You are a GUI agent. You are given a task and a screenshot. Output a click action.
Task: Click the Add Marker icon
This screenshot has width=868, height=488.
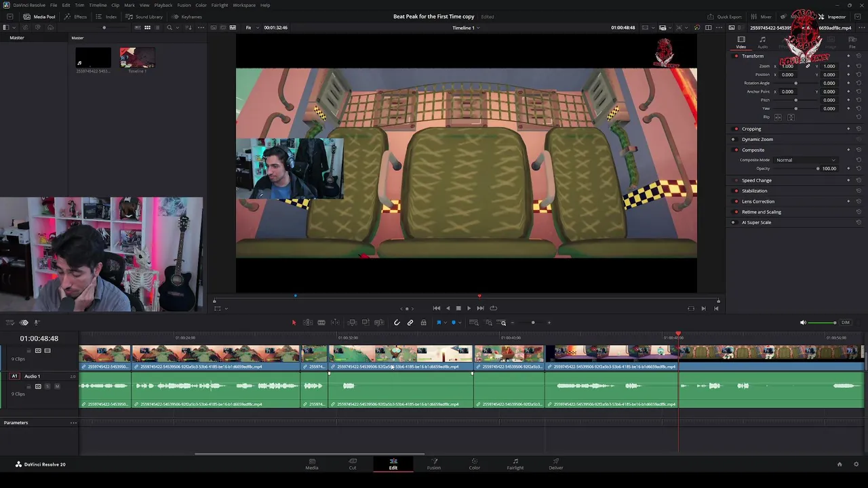tap(454, 323)
